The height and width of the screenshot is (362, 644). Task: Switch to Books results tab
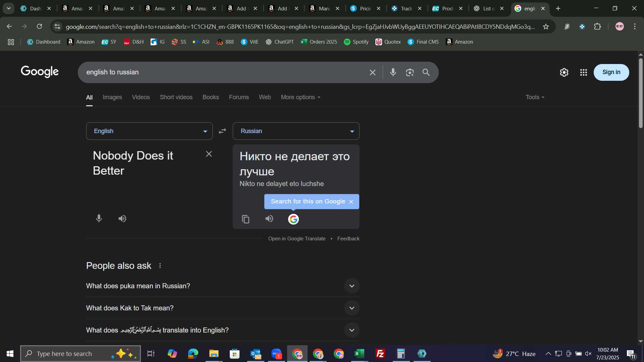(211, 97)
